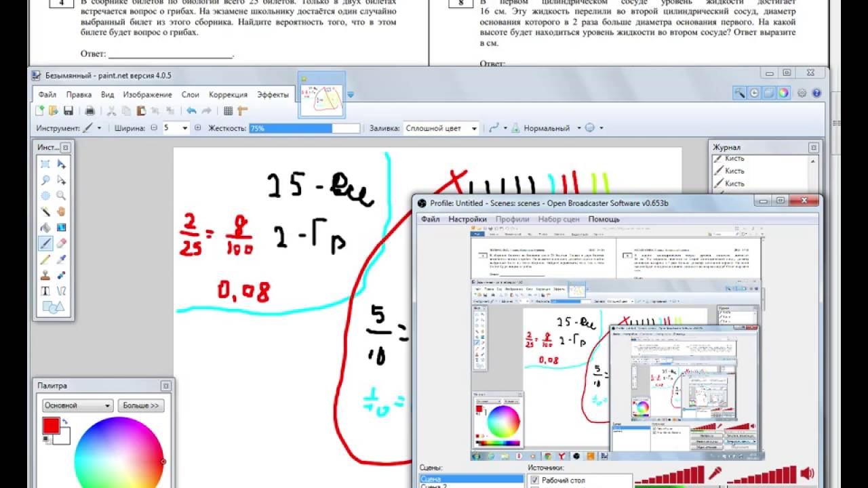Toggle the History window button

tap(754, 94)
